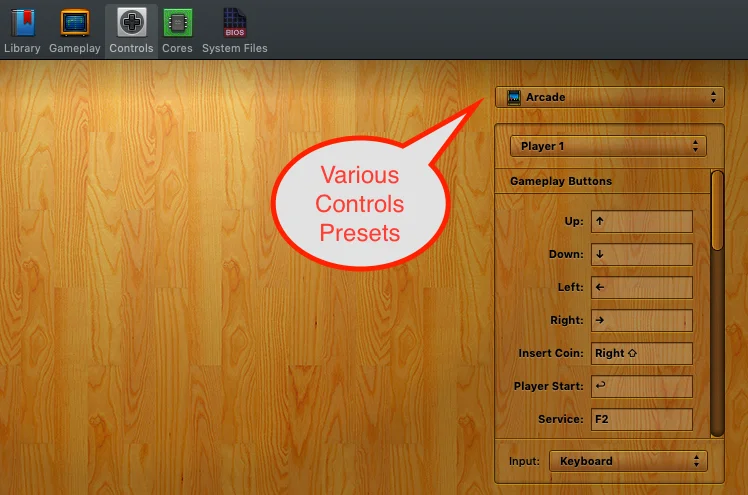Click the Gameplay Buttons section header
This screenshot has height=495, width=748.
click(561, 181)
